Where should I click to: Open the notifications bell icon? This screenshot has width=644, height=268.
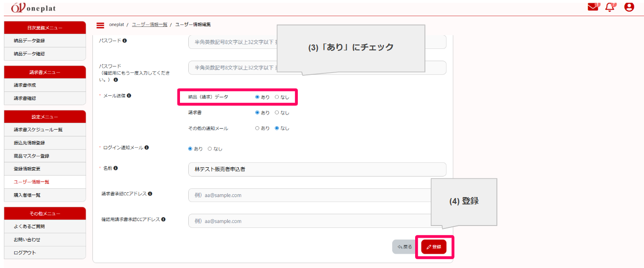610,7
